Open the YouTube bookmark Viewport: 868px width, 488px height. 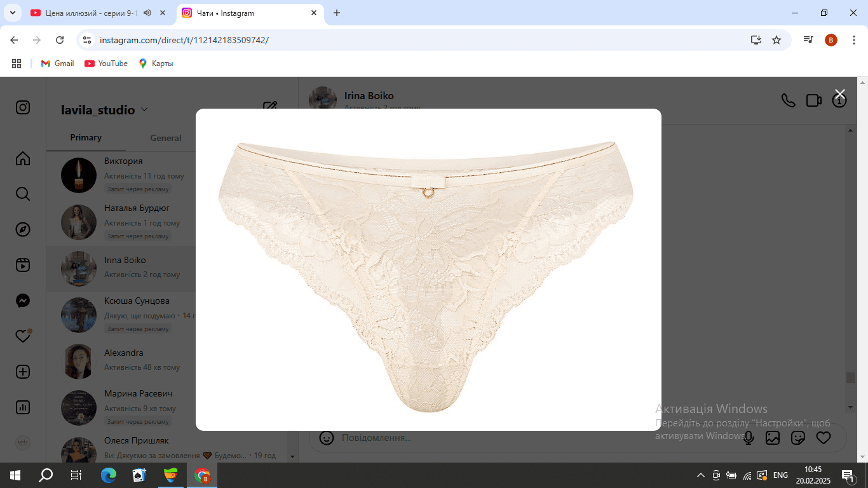coord(106,64)
